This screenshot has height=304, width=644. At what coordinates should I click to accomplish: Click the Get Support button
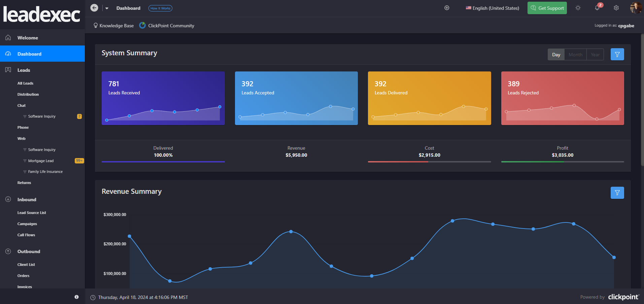click(x=547, y=8)
